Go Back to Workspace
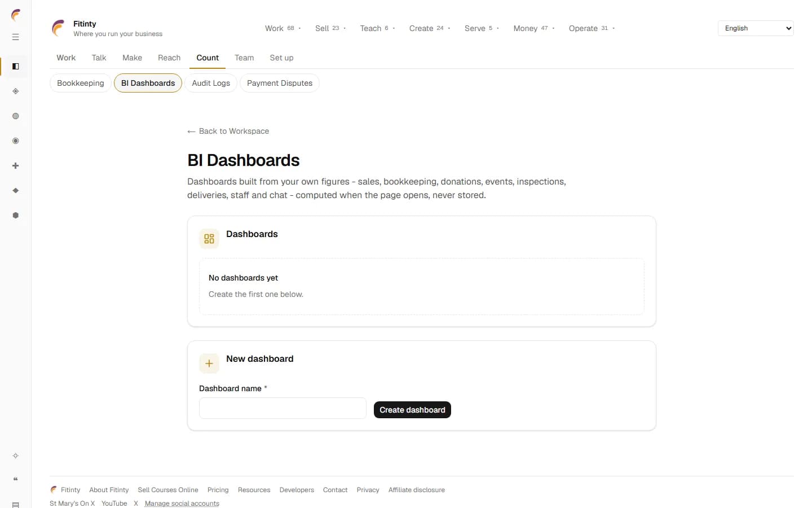Screen dimensions: 812x508 point(228,131)
